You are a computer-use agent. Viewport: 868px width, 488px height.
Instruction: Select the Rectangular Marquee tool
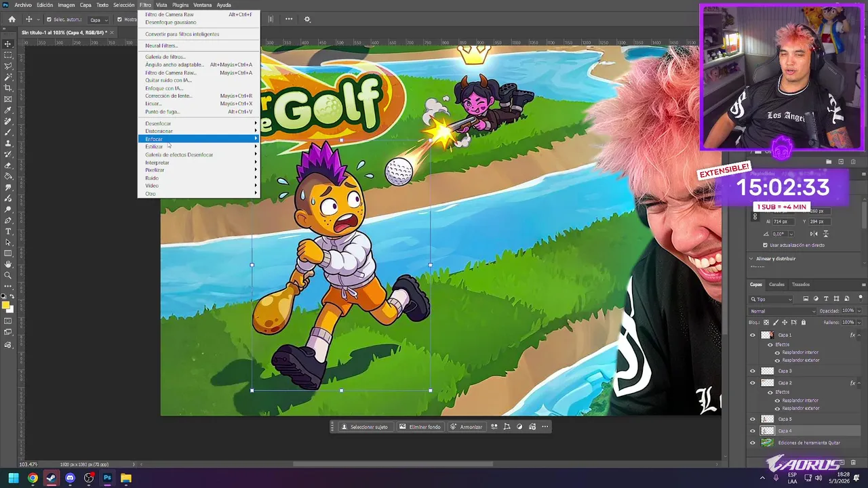click(x=8, y=55)
